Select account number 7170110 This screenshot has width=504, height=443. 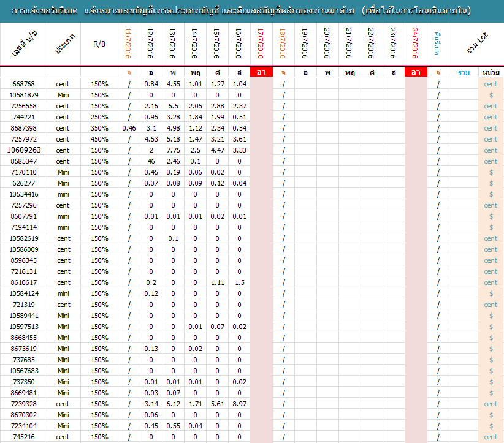23,172
